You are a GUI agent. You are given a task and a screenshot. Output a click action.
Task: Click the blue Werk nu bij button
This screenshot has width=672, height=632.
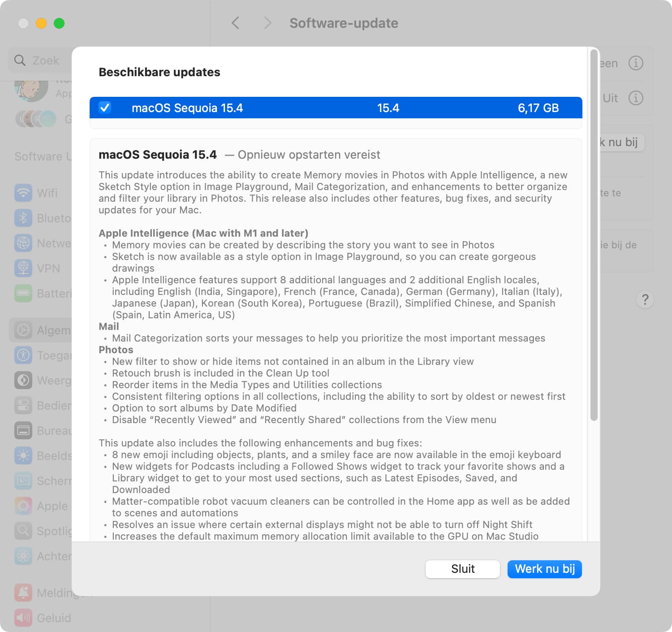(544, 569)
